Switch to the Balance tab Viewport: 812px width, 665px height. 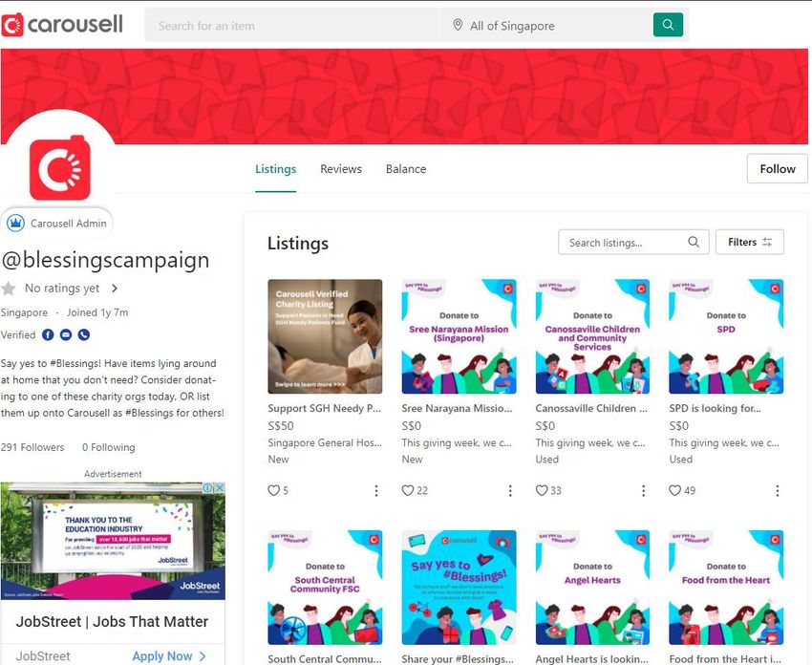pyautogui.click(x=406, y=169)
